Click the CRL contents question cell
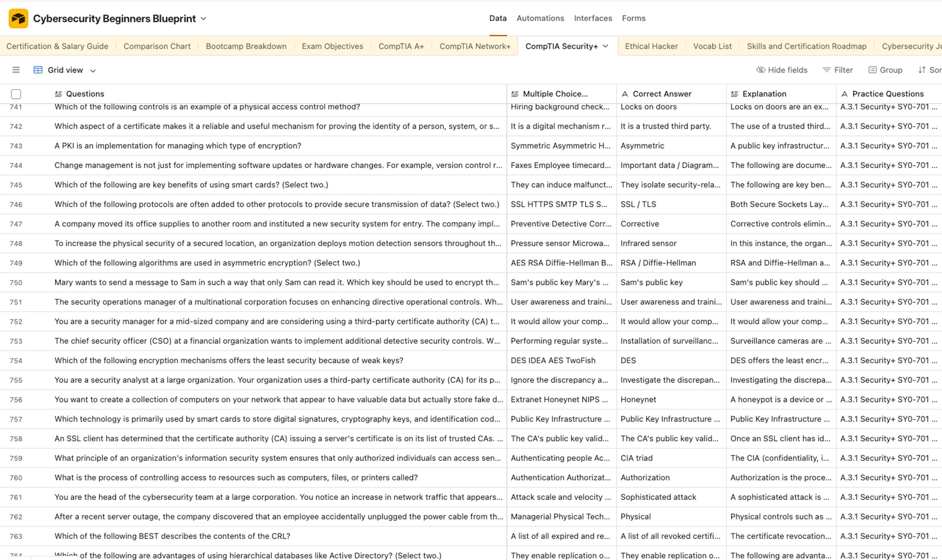The height and width of the screenshot is (560, 942). click(278, 536)
